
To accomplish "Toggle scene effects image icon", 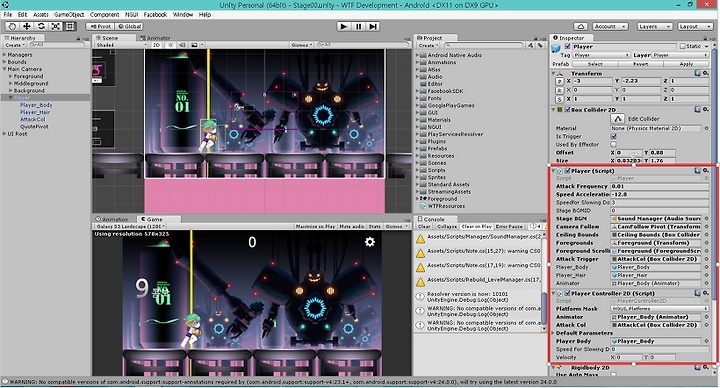I will click(x=194, y=45).
